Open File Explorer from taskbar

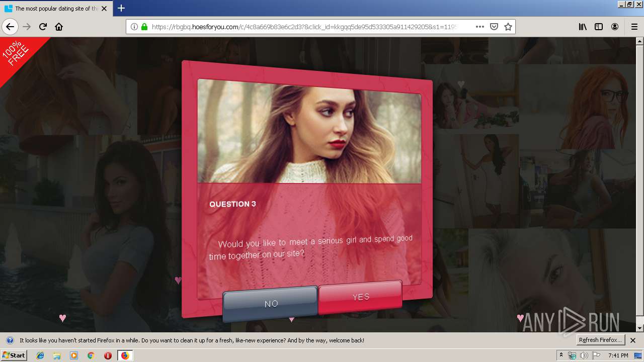57,355
